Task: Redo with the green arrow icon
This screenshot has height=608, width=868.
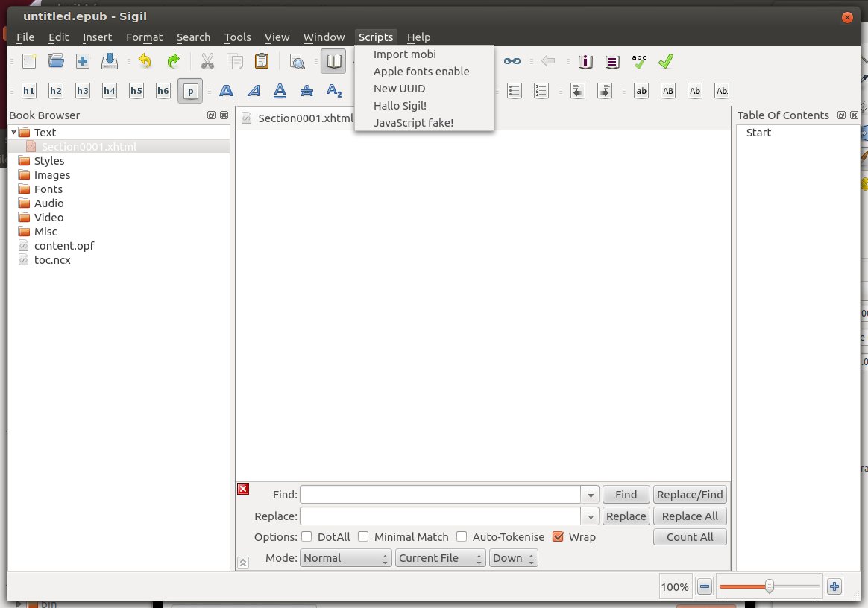Action: [173, 61]
